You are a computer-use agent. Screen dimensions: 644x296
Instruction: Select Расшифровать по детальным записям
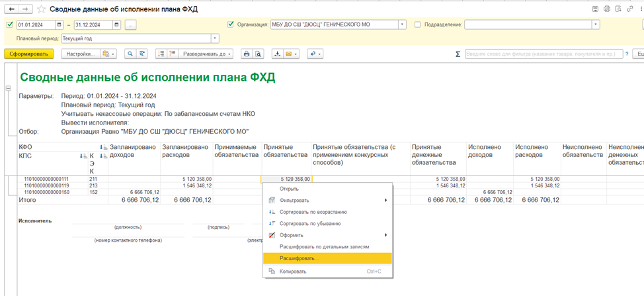tap(327, 247)
